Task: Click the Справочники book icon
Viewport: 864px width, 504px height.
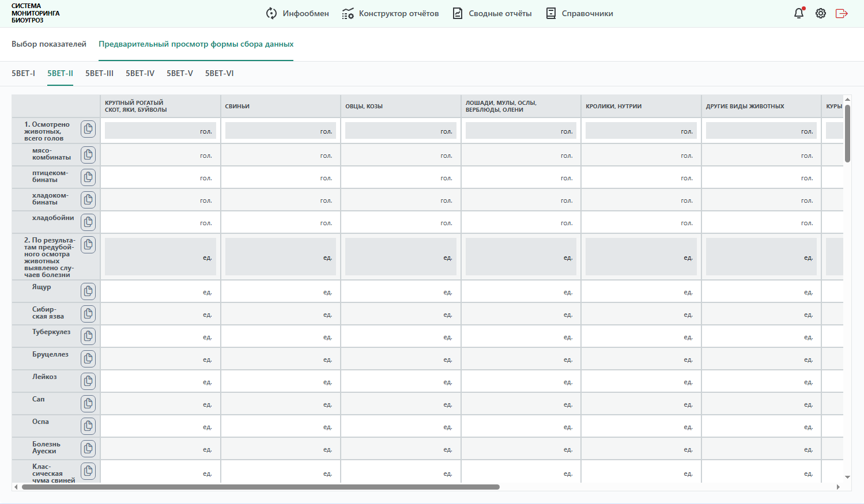Action: [551, 13]
